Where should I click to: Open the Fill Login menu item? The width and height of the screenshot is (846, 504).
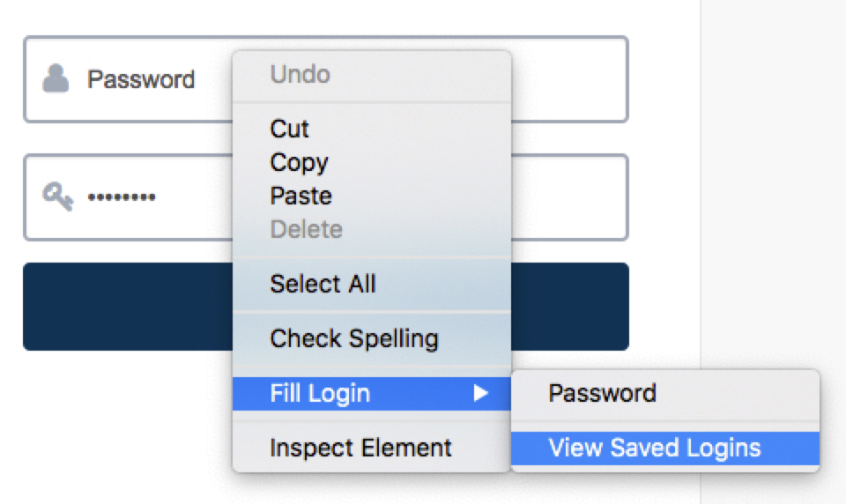[x=372, y=393]
